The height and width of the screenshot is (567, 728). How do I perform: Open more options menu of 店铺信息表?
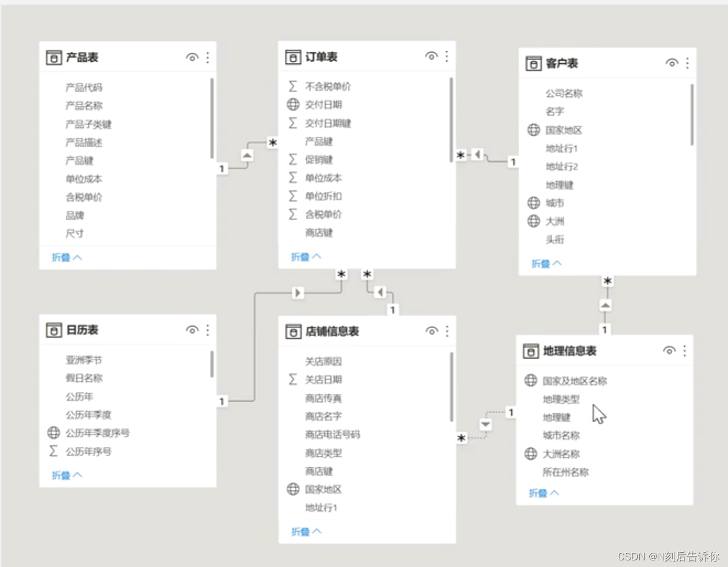click(447, 331)
